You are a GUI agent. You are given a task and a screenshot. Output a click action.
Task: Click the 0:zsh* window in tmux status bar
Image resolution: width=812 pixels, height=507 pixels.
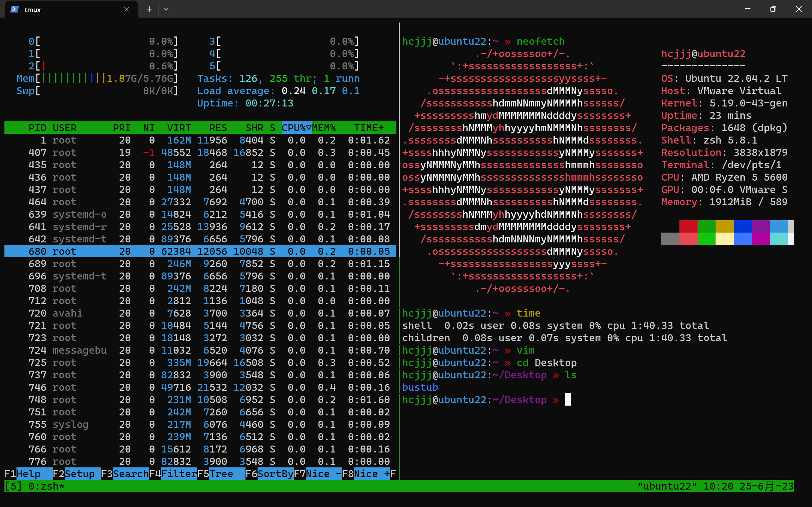[46, 486]
